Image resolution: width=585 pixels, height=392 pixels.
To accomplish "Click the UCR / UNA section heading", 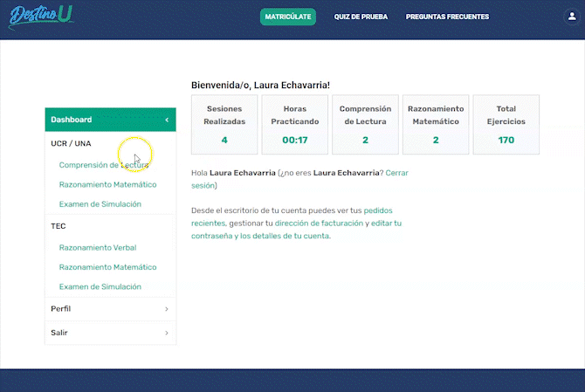I will 71,143.
